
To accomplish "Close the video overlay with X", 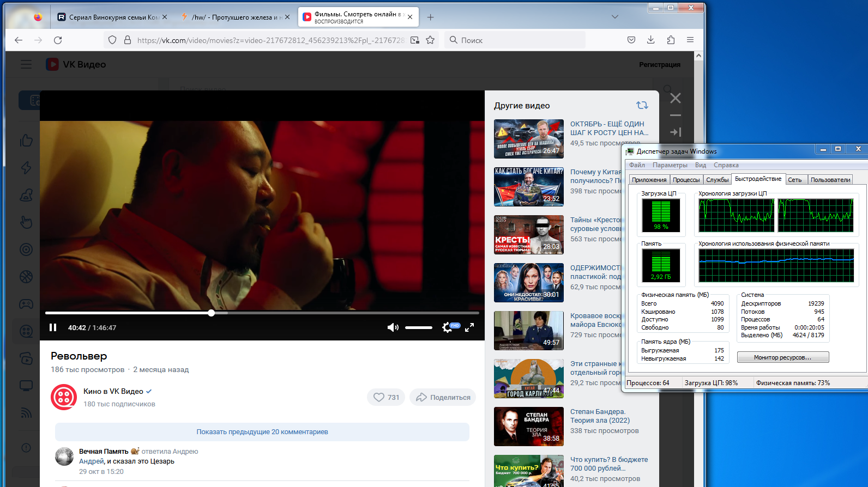I will tap(676, 98).
